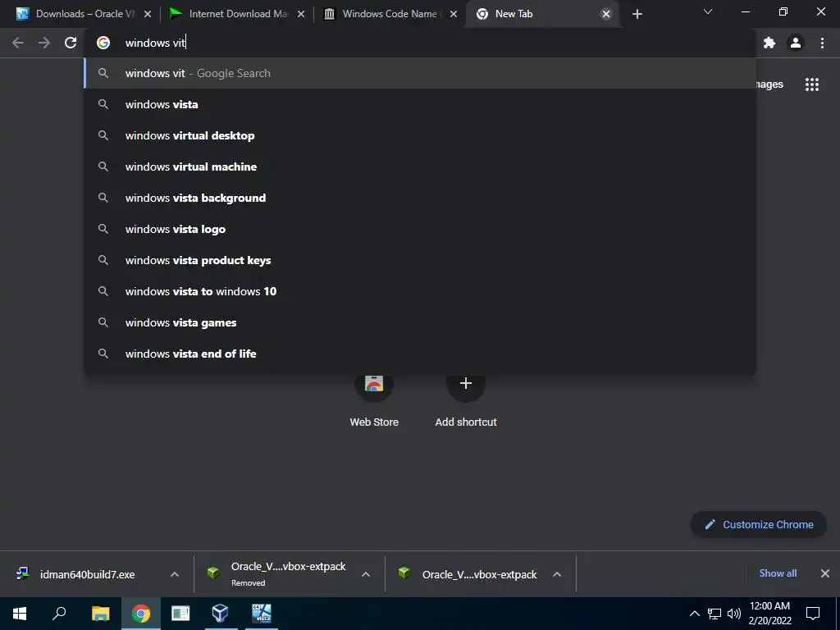Close the downloads bar

pyautogui.click(x=825, y=573)
